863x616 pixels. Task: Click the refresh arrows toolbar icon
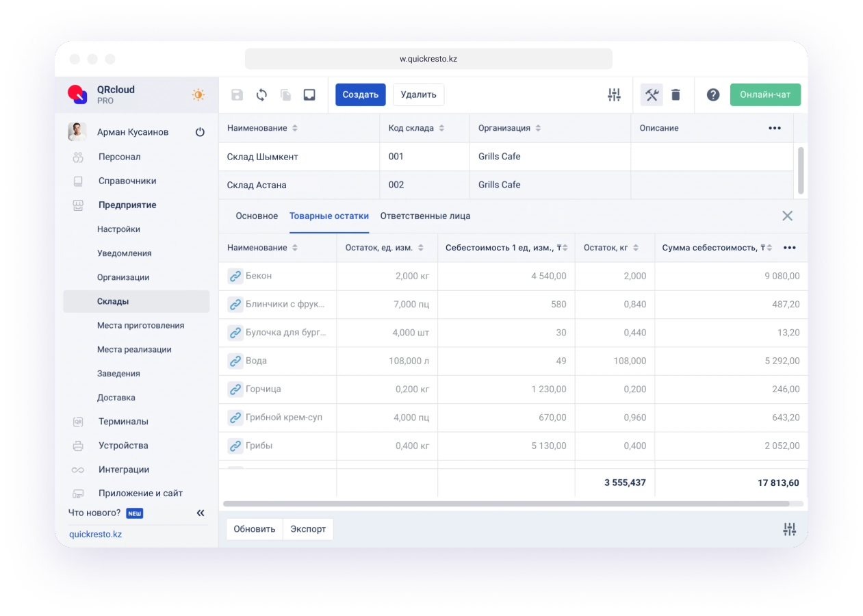[261, 95]
